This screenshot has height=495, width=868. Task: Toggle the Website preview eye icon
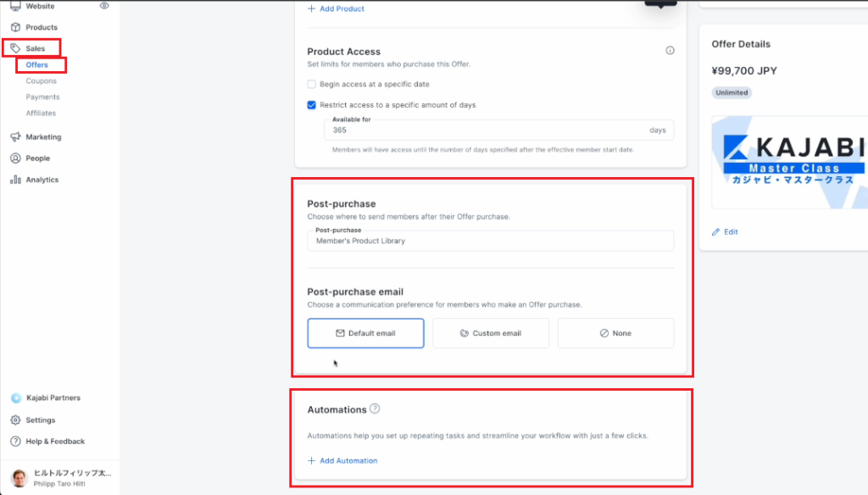click(x=104, y=6)
